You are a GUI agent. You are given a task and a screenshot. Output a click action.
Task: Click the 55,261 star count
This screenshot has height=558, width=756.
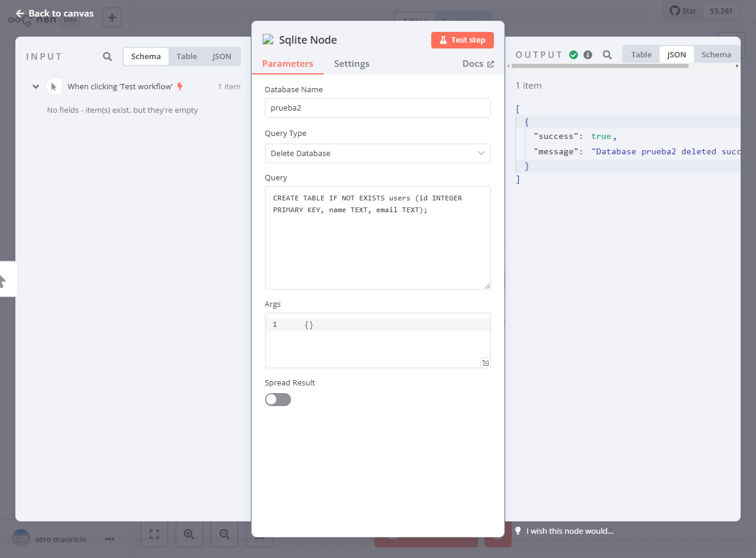[721, 11]
